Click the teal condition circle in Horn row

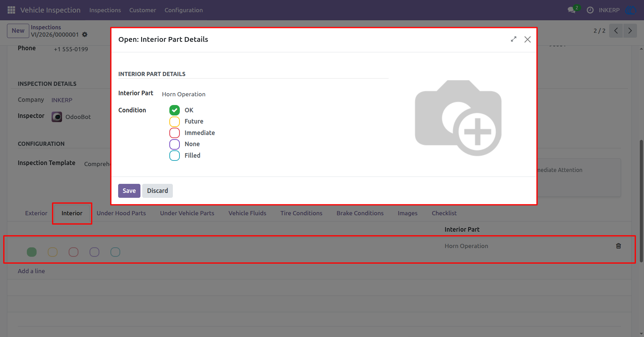pos(115,252)
